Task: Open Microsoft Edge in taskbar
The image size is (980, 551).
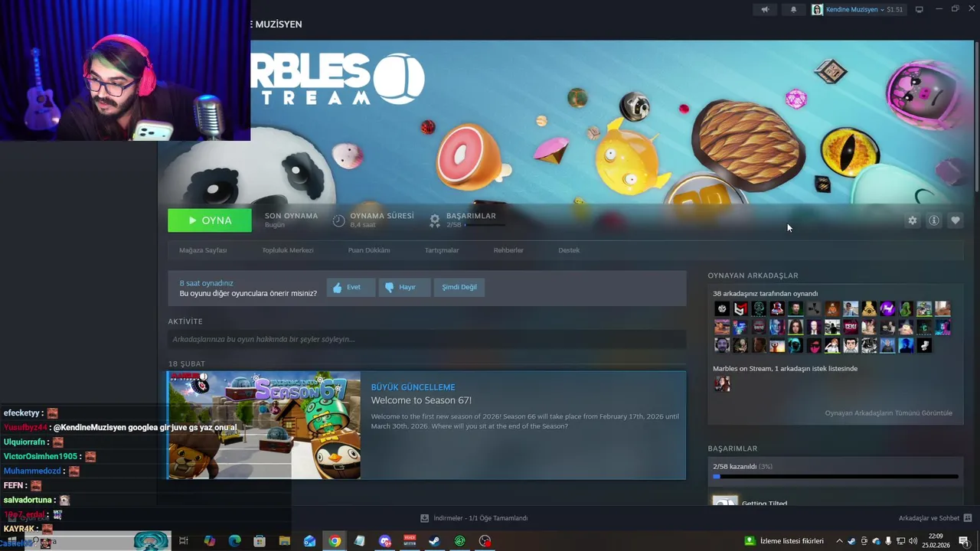Action: pos(234,541)
